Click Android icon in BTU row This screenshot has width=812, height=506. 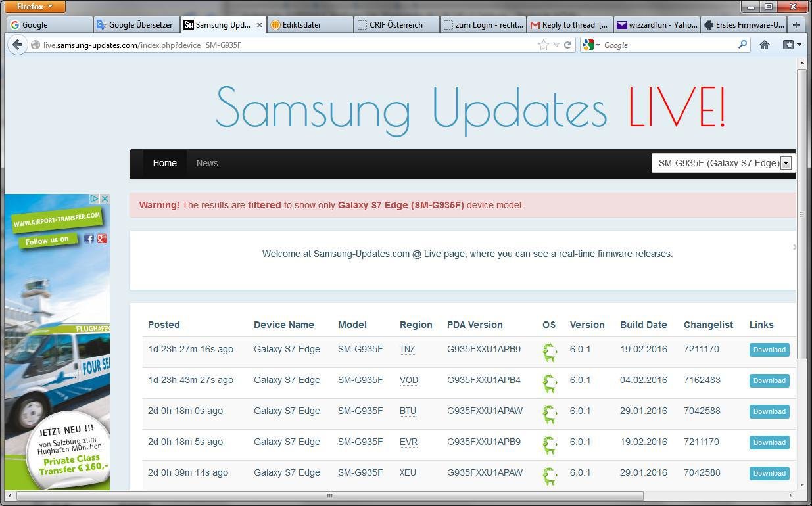tap(550, 414)
